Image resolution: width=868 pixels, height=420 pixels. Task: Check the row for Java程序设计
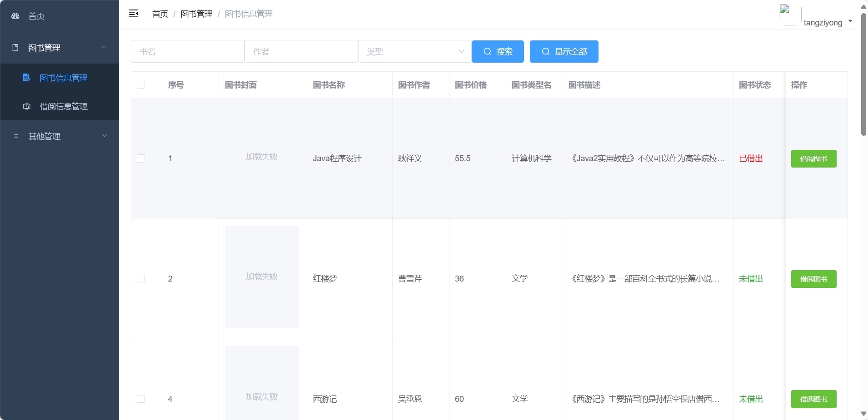tap(141, 158)
